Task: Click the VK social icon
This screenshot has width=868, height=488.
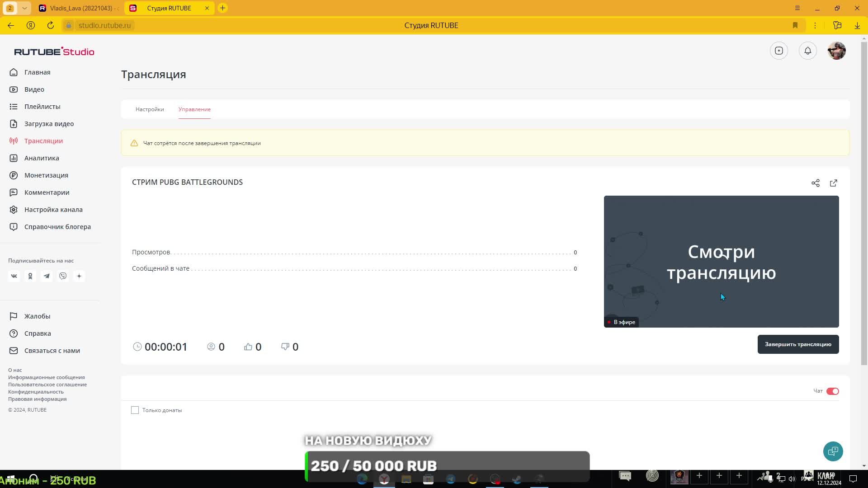Action: tap(14, 276)
